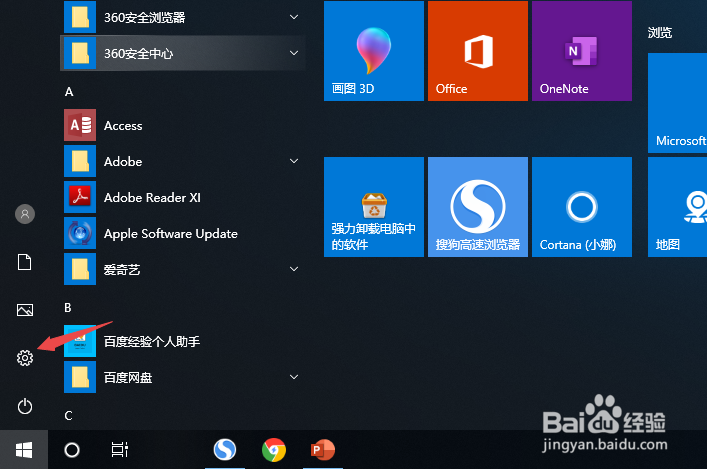Click the 爱奇艺 folder icon
The image size is (707, 469).
coord(80,269)
